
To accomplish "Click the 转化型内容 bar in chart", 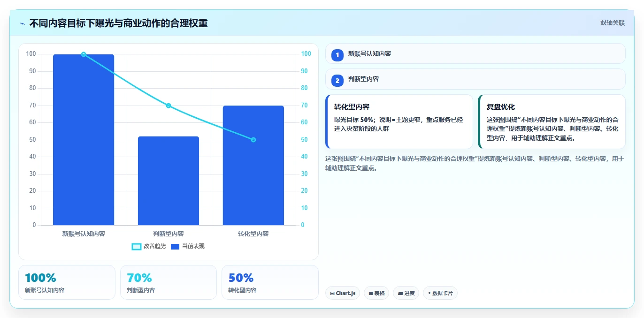I will coord(253,166).
